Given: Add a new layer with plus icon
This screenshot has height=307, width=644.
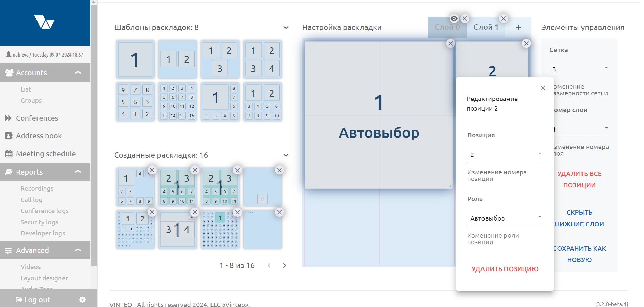Looking at the screenshot, I should 518,27.
